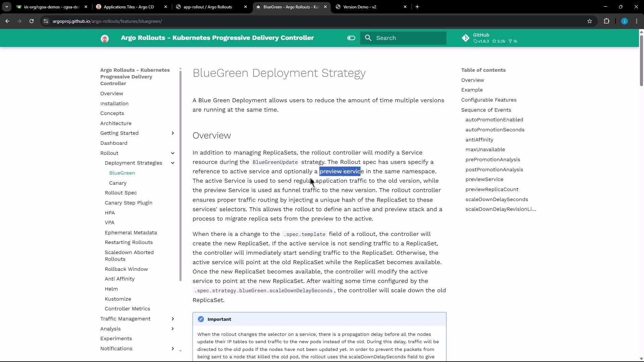Open the GitHub repository link
The height and width of the screenshot is (362, 644).
(x=490, y=38)
